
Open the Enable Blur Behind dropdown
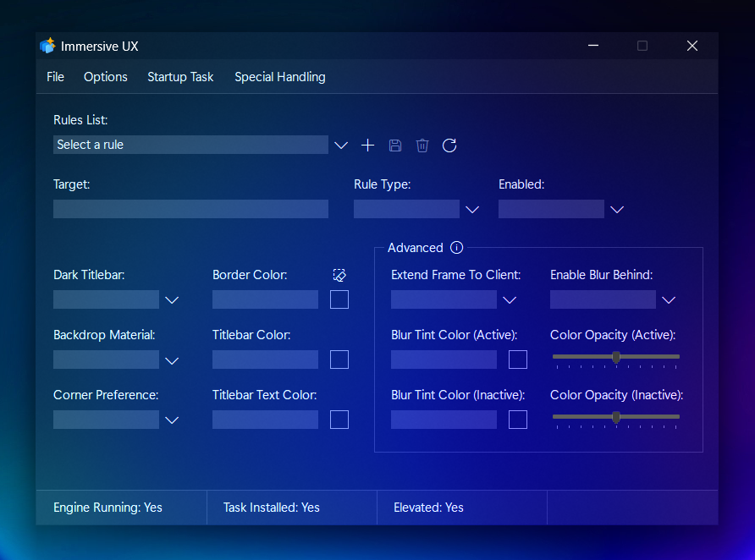[x=669, y=300]
